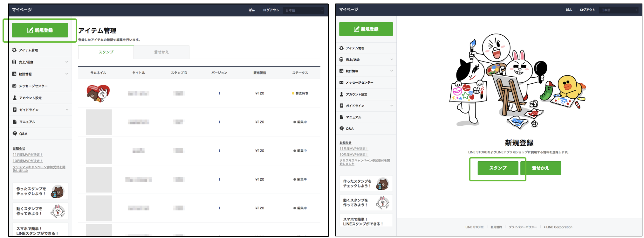
Task: Click the Q&A speech bubble icon in right screenshot
Action: pyautogui.click(x=341, y=129)
